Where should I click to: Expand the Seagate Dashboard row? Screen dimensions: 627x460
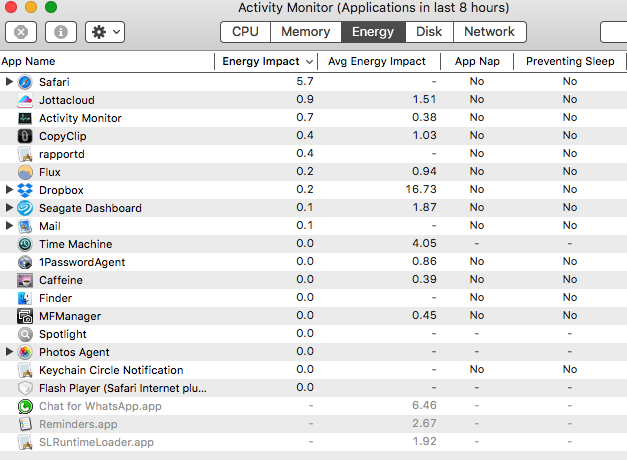tap(9, 208)
